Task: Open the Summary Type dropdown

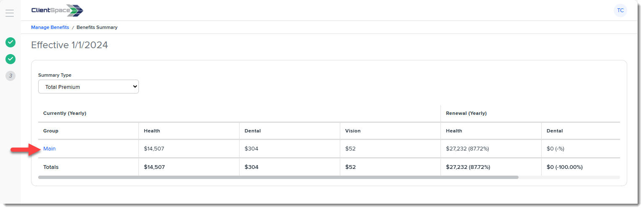Action: (x=89, y=87)
